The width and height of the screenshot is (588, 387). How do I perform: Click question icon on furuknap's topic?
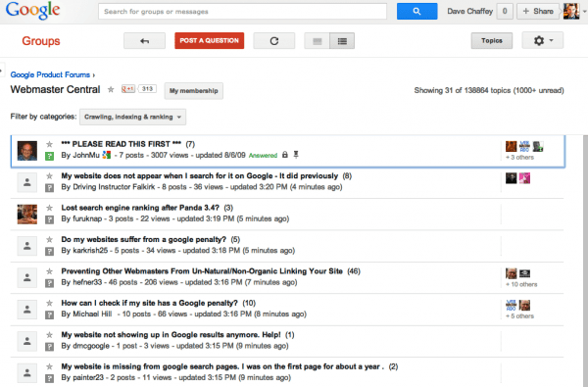(49, 219)
